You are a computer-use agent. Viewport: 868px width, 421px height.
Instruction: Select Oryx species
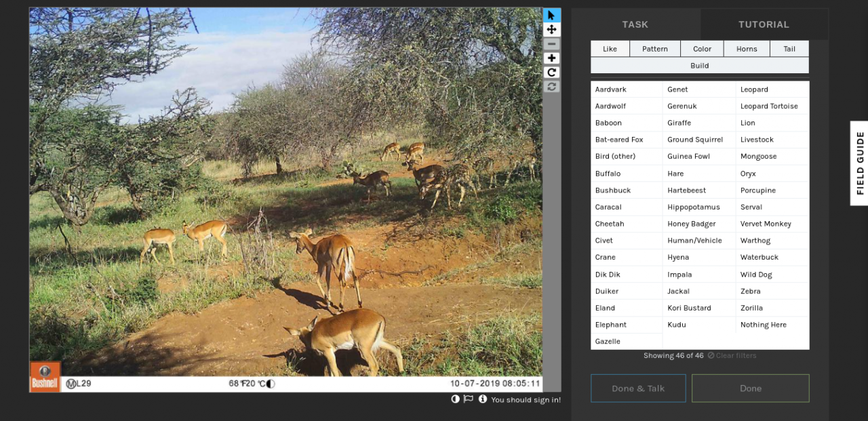tap(772, 174)
